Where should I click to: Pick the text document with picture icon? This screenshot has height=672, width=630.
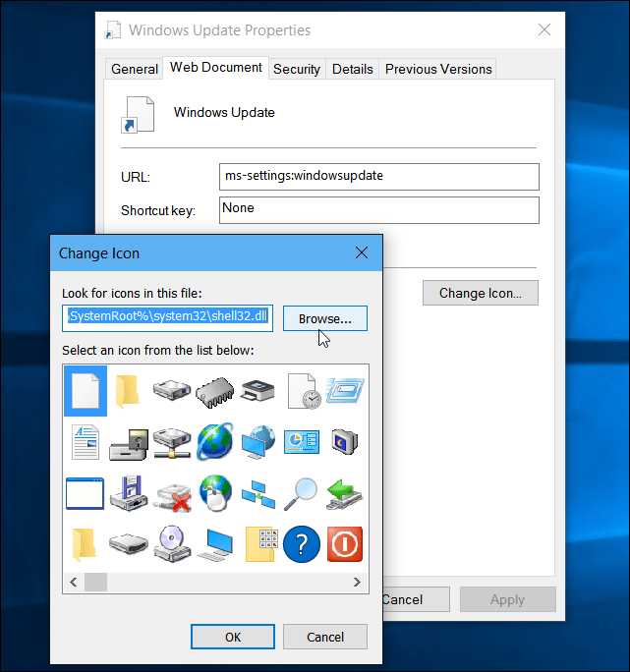click(86, 442)
